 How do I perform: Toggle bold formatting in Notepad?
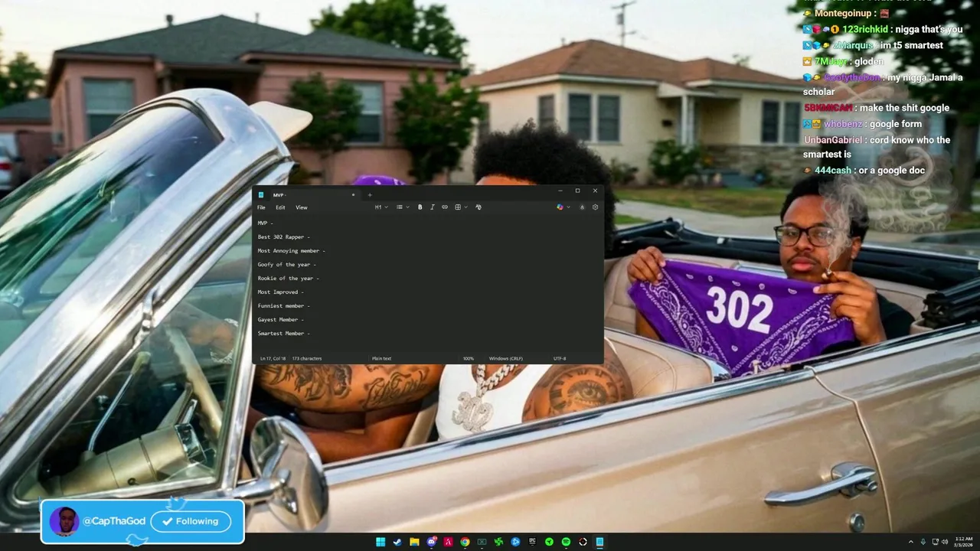point(420,207)
